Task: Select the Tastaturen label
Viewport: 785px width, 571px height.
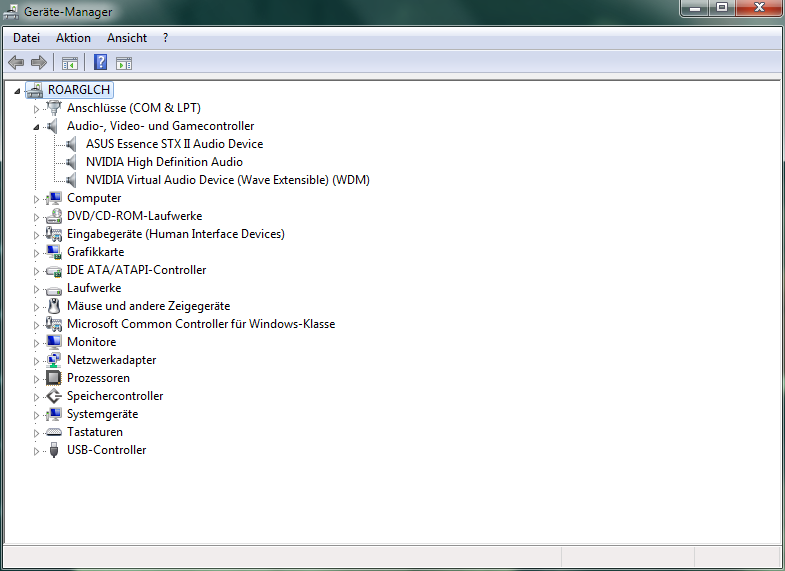Action: tap(95, 432)
